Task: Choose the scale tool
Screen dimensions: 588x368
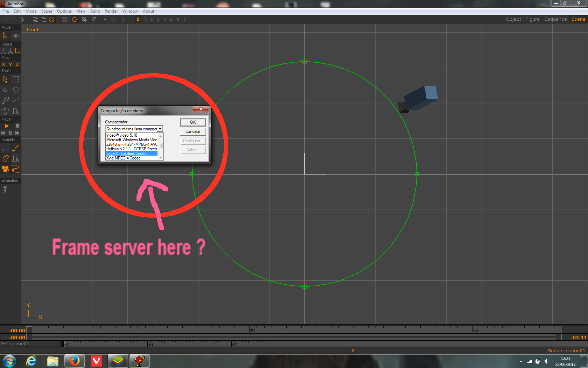Action: [x=5, y=101]
